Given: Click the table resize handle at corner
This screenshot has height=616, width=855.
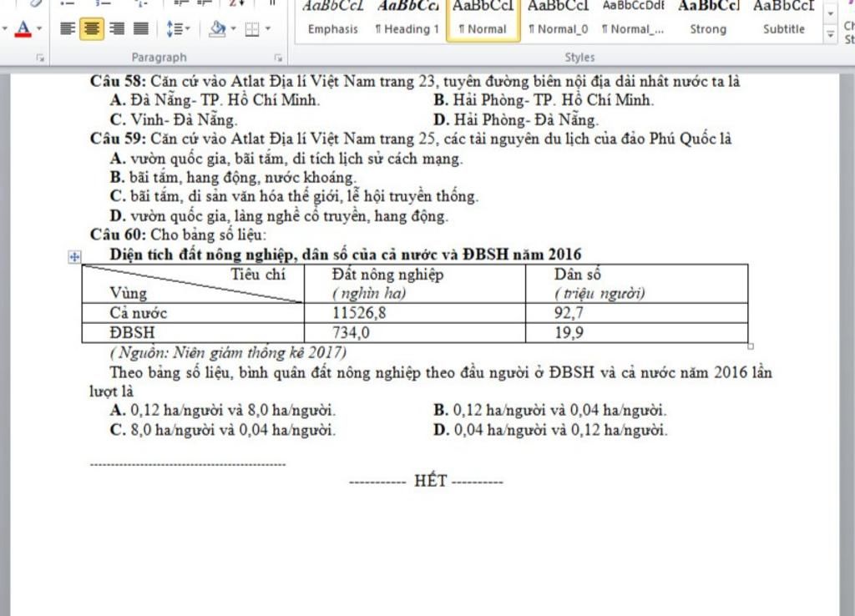Looking at the screenshot, I should 751,346.
